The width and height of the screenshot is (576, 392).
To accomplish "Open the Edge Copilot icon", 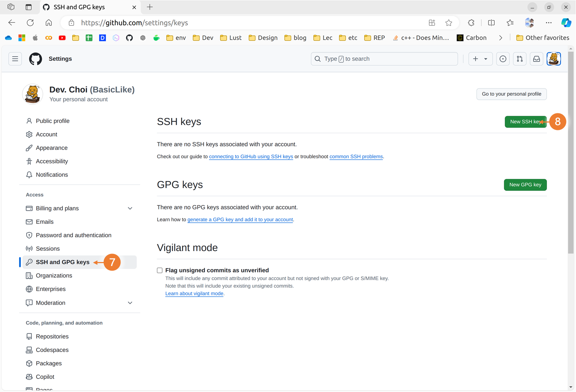I will [566, 23].
